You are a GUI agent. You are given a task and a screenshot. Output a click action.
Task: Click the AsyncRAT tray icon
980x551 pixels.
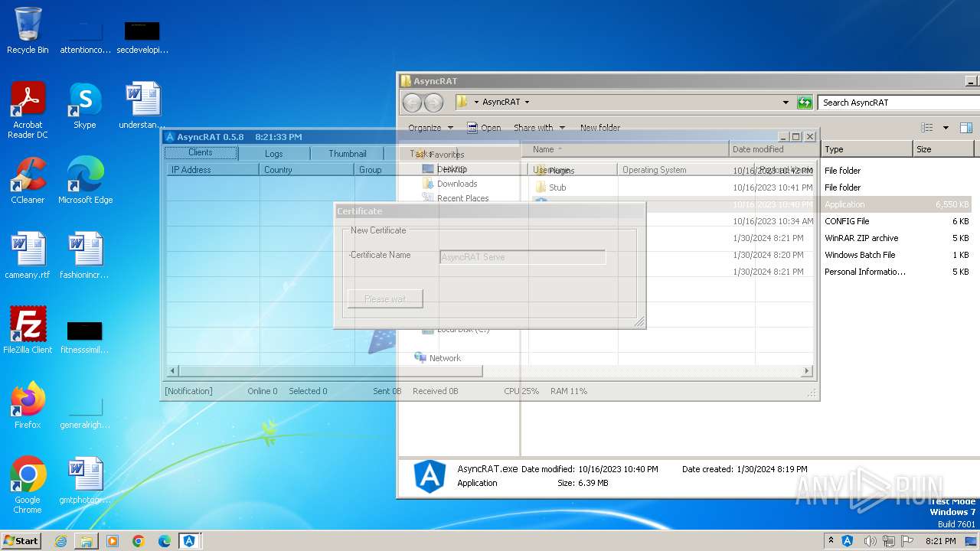click(x=848, y=541)
